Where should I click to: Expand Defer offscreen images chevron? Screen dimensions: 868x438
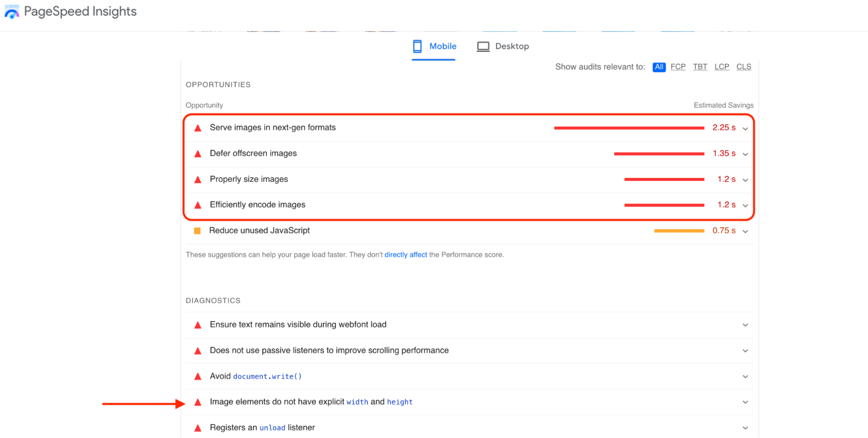point(745,154)
